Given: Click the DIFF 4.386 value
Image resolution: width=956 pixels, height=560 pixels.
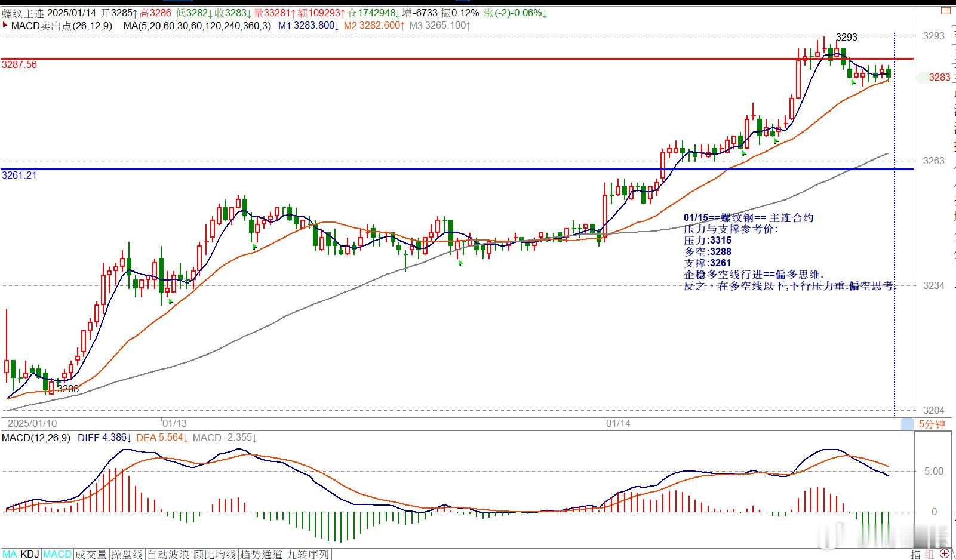Looking at the screenshot, I should pyautogui.click(x=104, y=438).
